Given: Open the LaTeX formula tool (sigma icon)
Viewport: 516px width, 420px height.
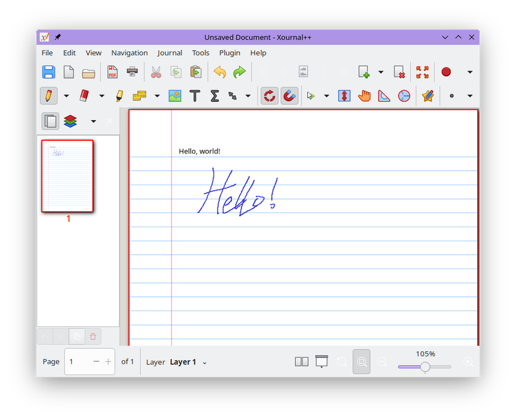Looking at the screenshot, I should pos(215,96).
